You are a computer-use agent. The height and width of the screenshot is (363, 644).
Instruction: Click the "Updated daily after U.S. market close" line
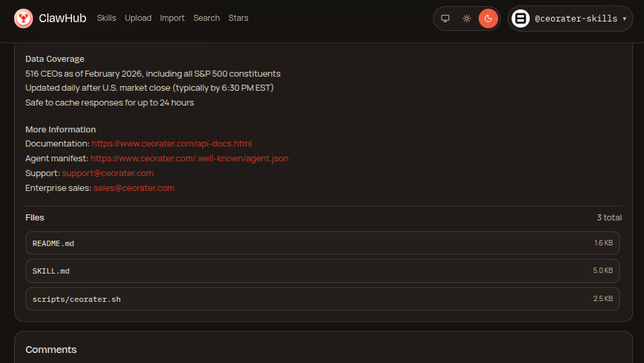[149, 88]
